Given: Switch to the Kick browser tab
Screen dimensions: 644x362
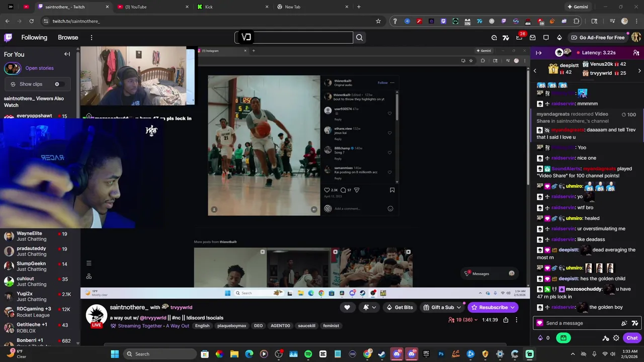Looking at the screenshot, I should pos(233,7).
